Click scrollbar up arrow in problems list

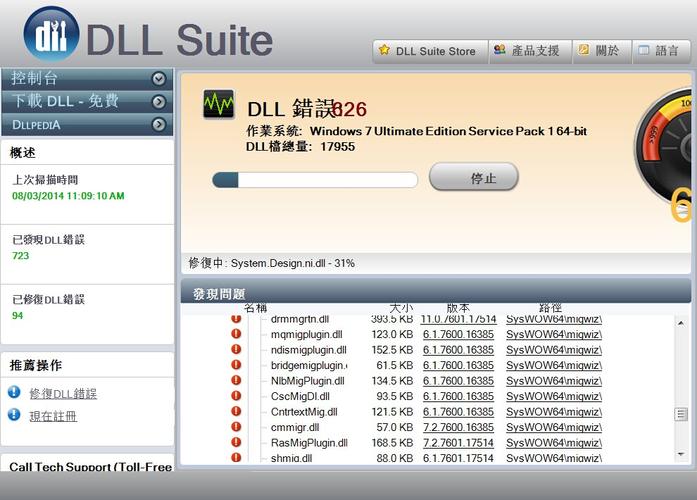pos(681,323)
